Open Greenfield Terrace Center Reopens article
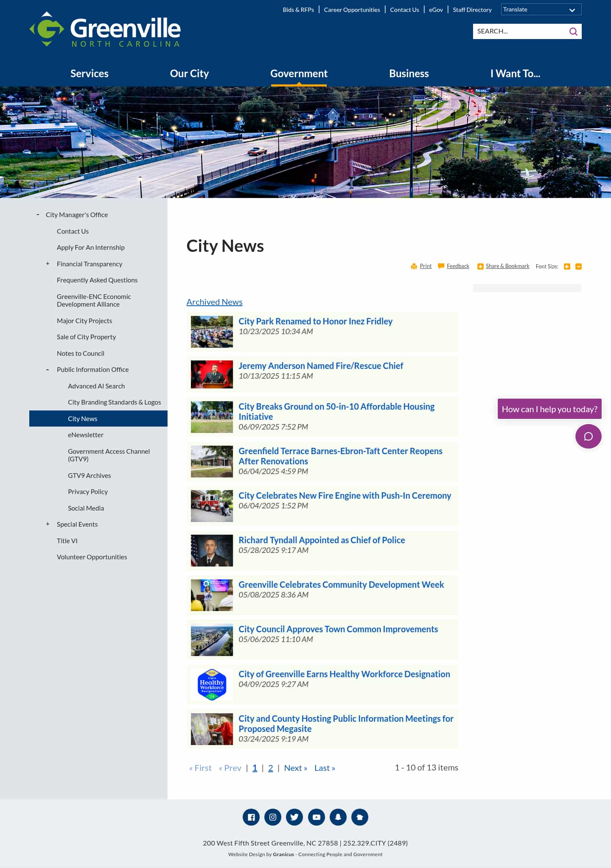Image resolution: width=611 pixels, height=868 pixels. tap(340, 456)
